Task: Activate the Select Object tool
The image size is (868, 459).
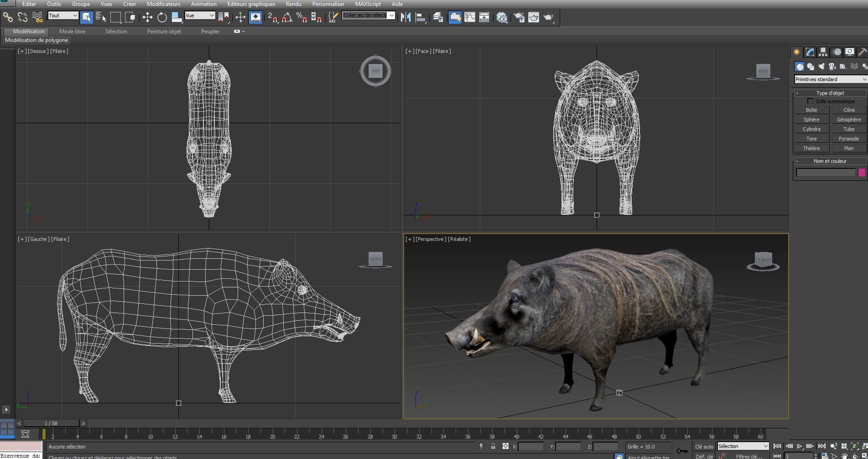Action: point(86,17)
